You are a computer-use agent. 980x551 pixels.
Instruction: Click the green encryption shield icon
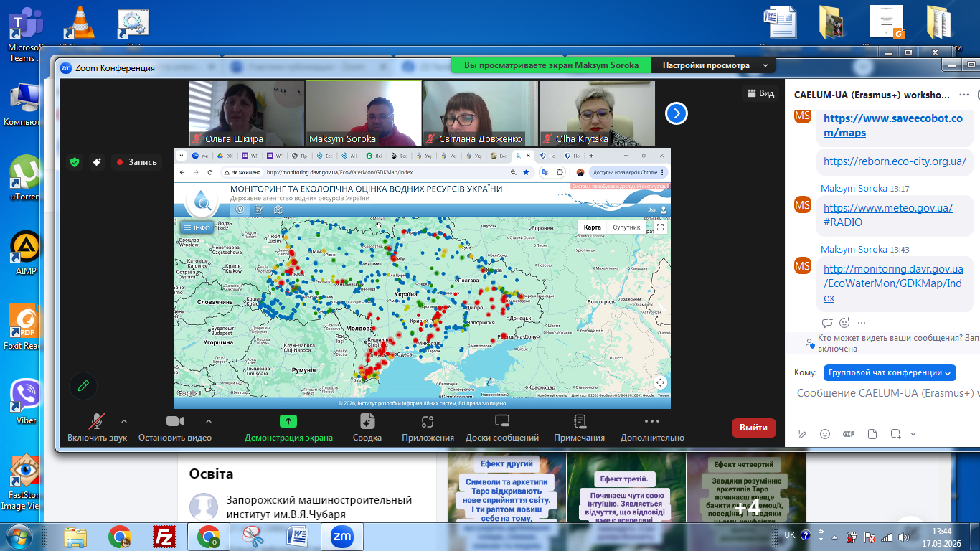tap(75, 162)
